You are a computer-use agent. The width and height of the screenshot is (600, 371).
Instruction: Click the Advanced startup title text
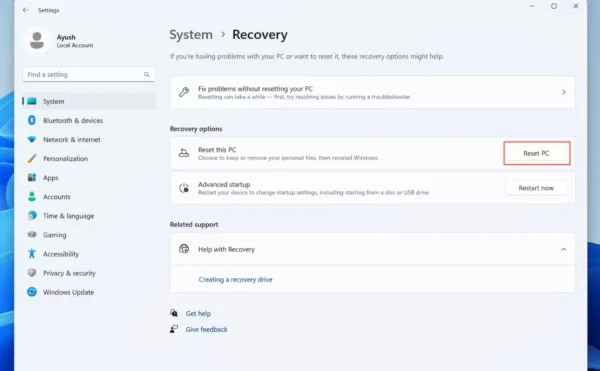click(x=224, y=184)
